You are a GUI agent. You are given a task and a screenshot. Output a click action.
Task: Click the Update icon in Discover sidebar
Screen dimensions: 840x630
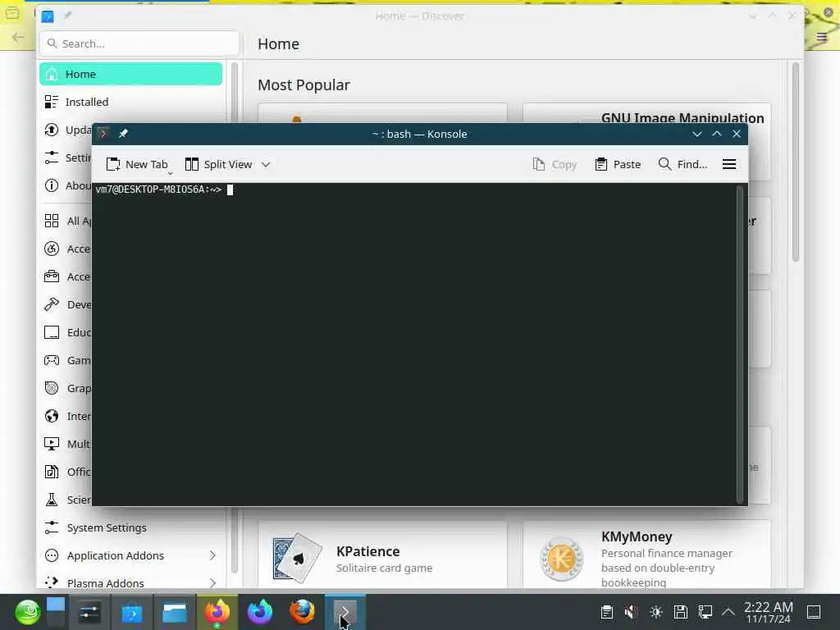(x=52, y=130)
